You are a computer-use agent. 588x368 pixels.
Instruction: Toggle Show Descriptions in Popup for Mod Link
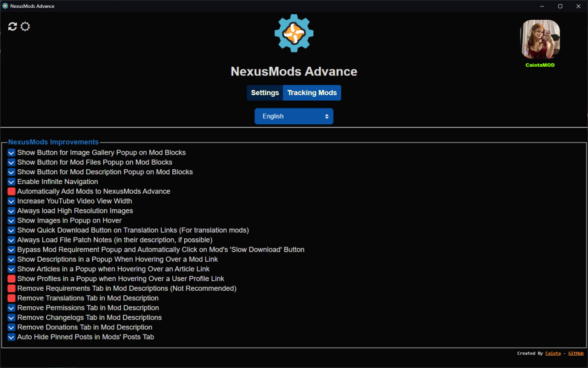[11, 259]
